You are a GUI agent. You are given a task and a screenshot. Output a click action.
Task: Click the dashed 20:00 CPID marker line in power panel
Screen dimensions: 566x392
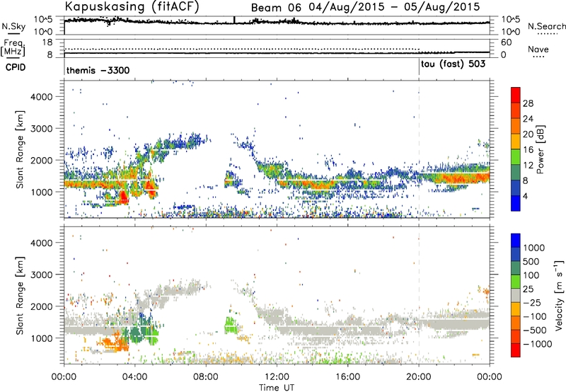(x=419, y=149)
